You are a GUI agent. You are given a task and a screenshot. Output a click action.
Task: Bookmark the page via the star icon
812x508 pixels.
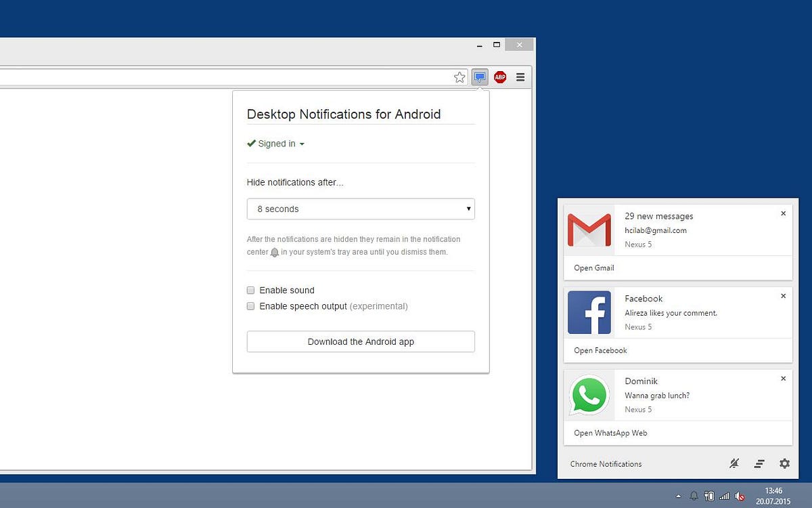460,77
